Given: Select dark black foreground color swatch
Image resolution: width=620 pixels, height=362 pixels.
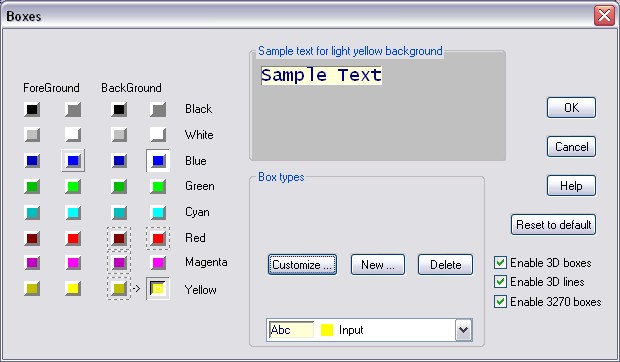Looking at the screenshot, I should pos(32,109).
